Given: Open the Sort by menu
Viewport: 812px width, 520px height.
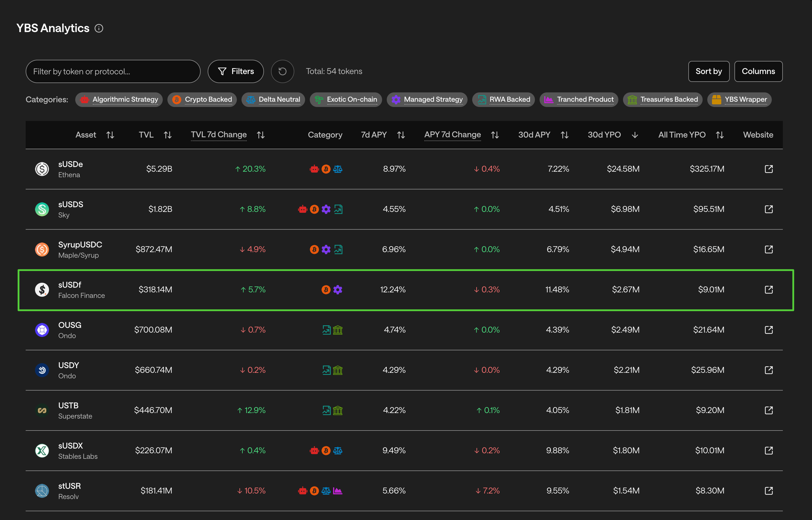Looking at the screenshot, I should click(x=709, y=71).
